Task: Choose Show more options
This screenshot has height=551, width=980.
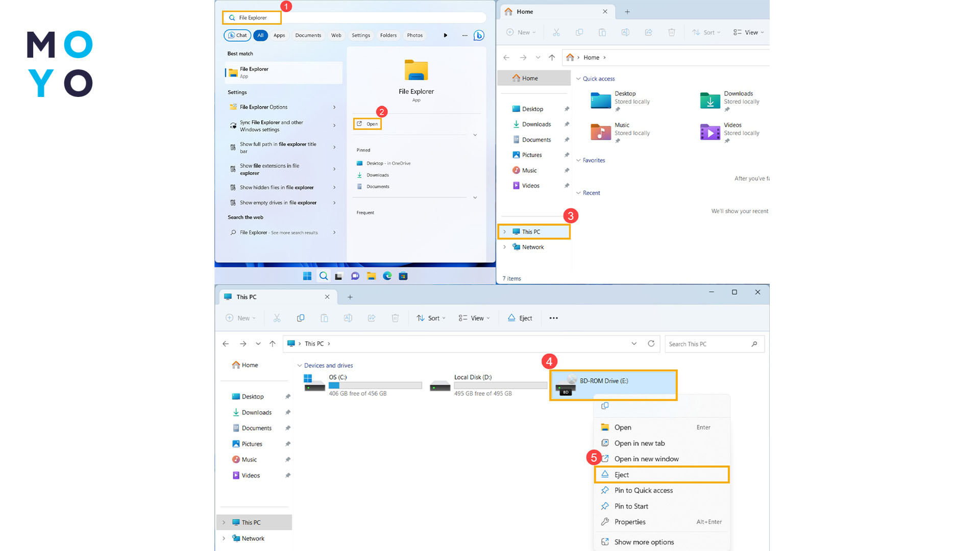Action: click(x=662, y=542)
